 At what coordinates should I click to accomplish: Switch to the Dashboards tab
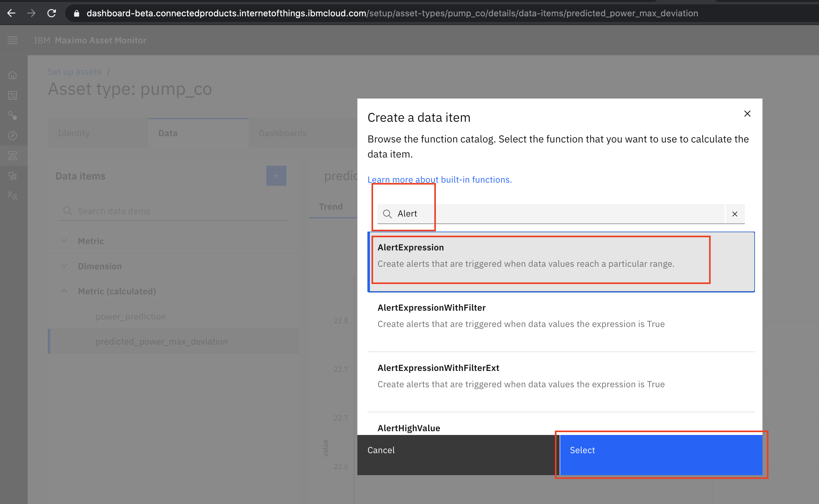pyautogui.click(x=303, y=133)
